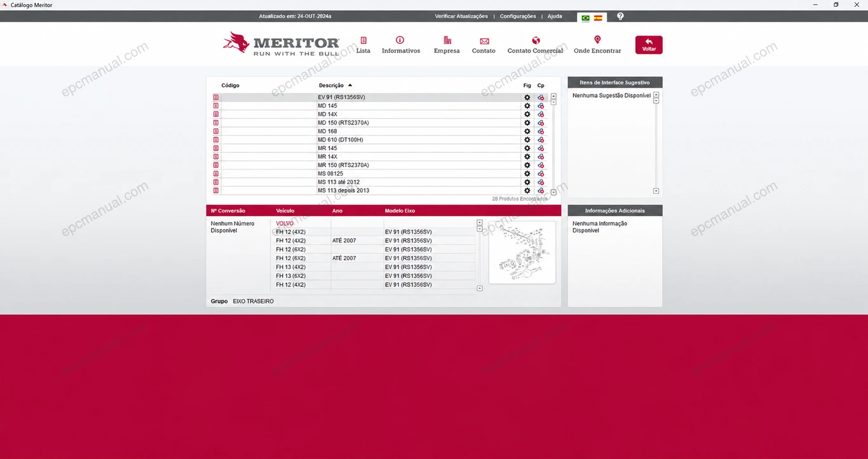The height and width of the screenshot is (459, 868).
Task: Open the Ajuda menu item
Action: (x=555, y=17)
